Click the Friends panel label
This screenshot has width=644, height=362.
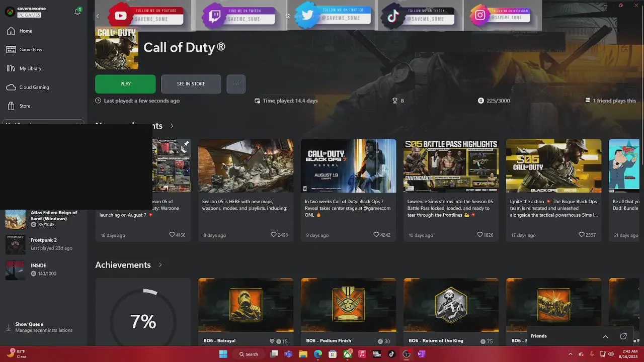click(538, 336)
